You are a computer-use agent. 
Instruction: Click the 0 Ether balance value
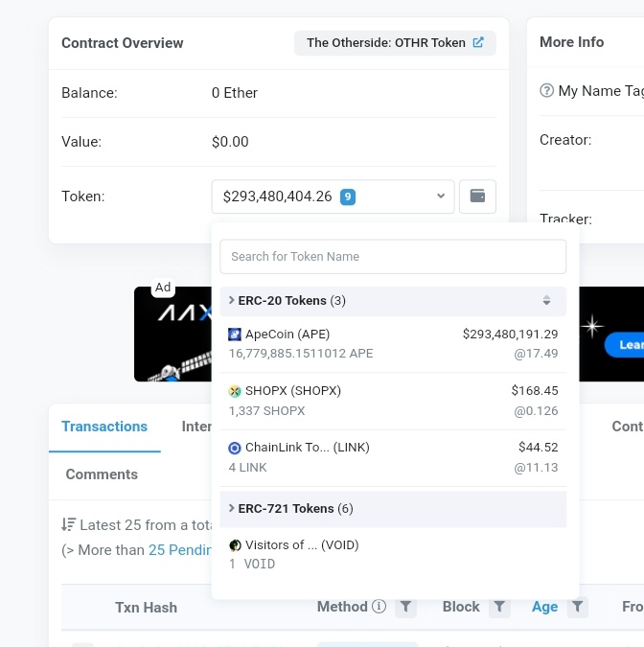(235, 93)
